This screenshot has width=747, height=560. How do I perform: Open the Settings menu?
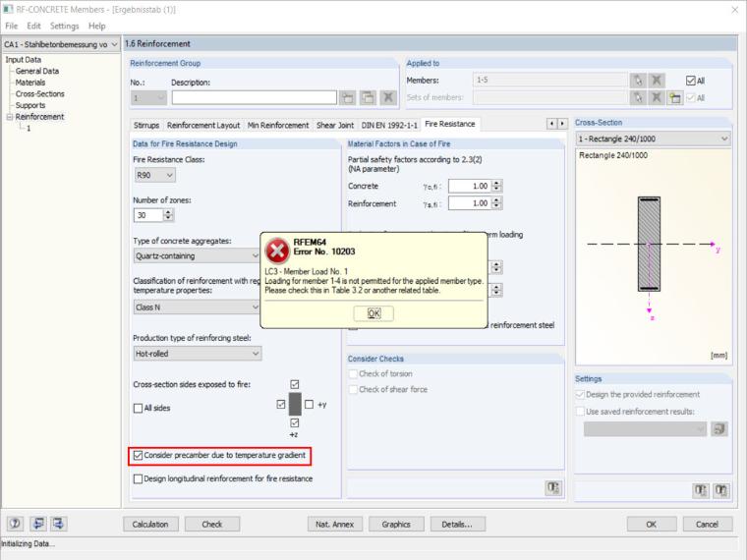(x=64, y=26)
